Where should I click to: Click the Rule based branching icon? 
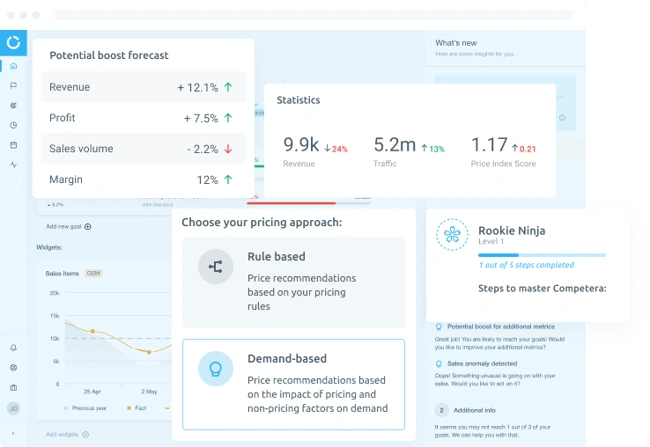[215, 267]
